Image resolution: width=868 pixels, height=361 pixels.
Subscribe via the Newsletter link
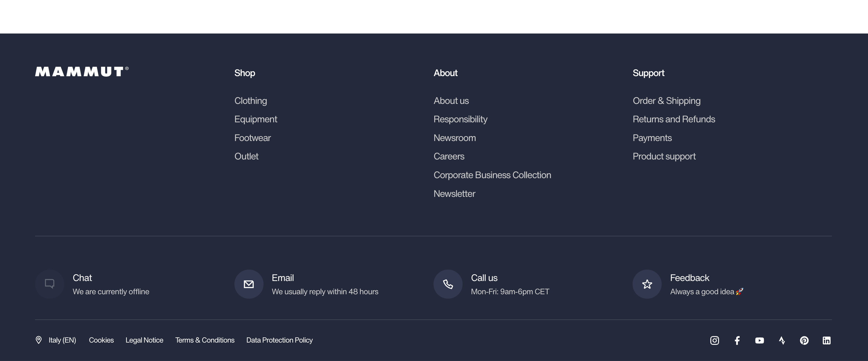pos(454,194)
